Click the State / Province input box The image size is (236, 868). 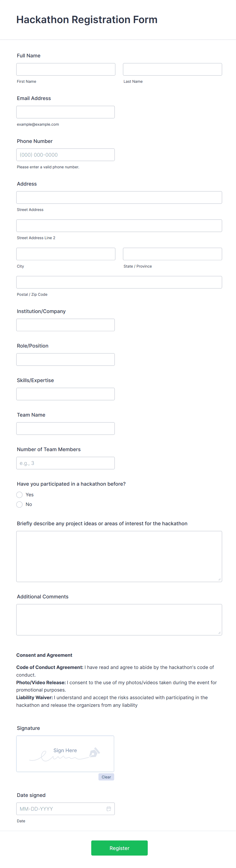[x=172, y=254]
